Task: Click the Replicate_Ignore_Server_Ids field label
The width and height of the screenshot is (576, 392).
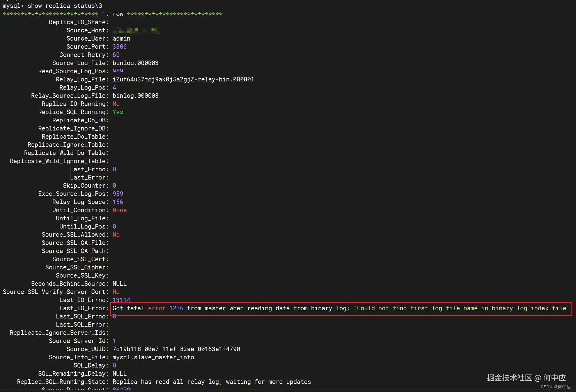Action: (59, 333)
